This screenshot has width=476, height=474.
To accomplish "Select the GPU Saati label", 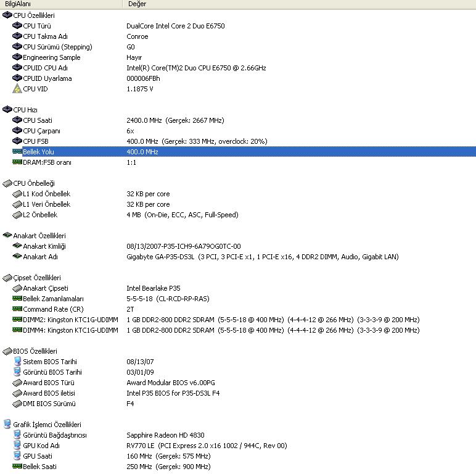I will pyautogui.click(x=38, y=456).
